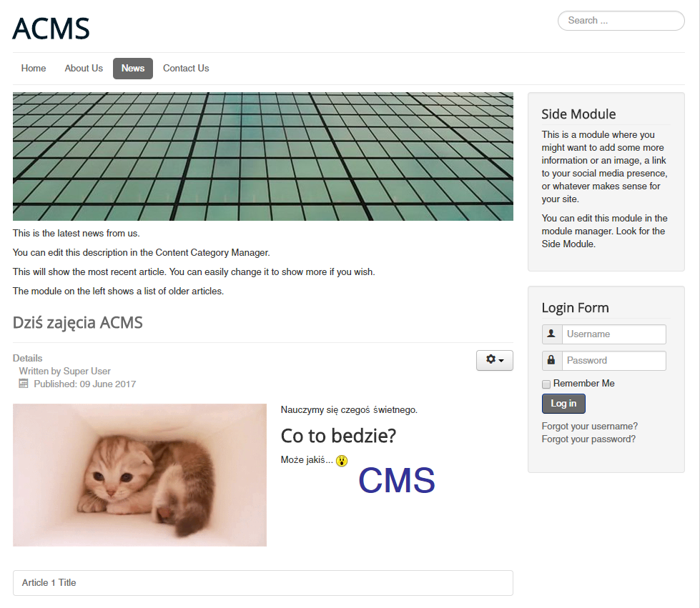Click the 'Side Module' heading
Viewport: 700px width, 608px height.
[x=578, y=114]
